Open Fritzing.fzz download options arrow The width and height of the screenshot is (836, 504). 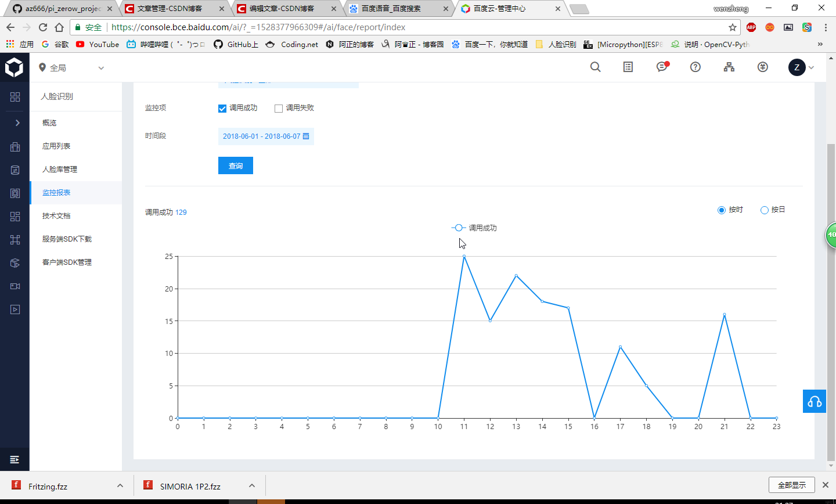[120, 485]
